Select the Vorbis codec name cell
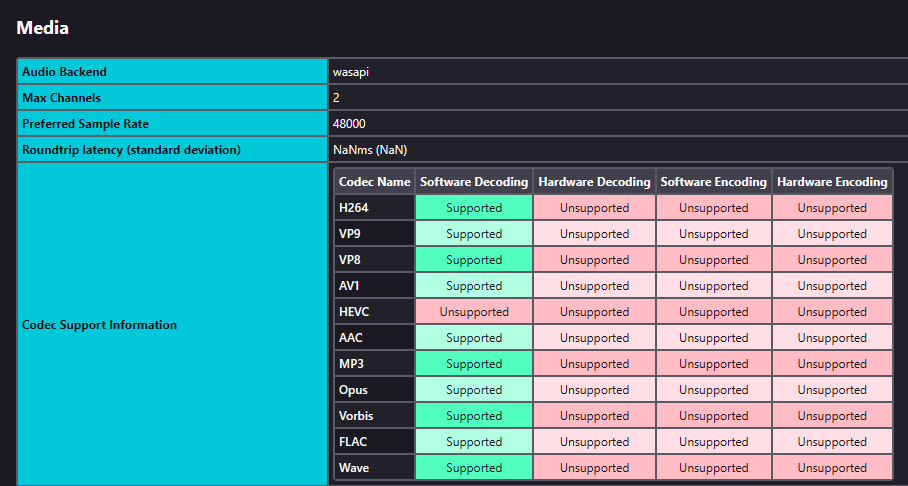 pos(375,416)
